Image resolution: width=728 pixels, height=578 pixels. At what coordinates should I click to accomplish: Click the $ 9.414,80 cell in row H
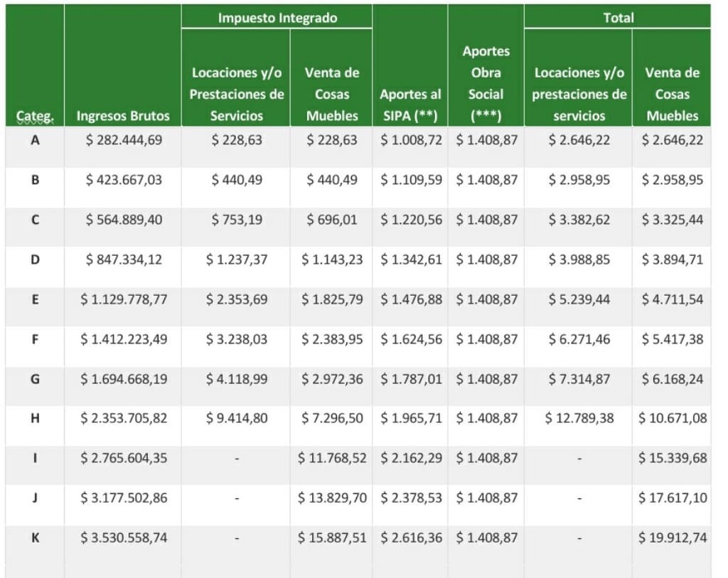[237, 418]
